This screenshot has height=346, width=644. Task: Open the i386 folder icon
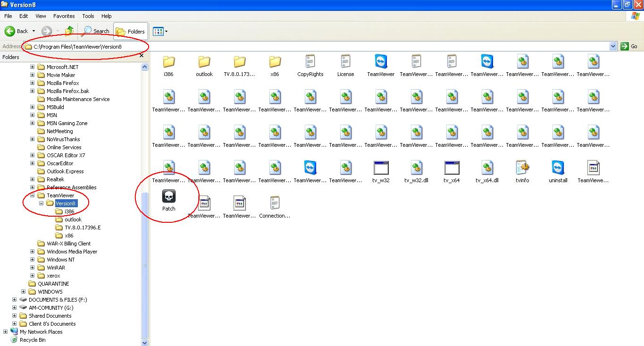[x=168, y=61]
